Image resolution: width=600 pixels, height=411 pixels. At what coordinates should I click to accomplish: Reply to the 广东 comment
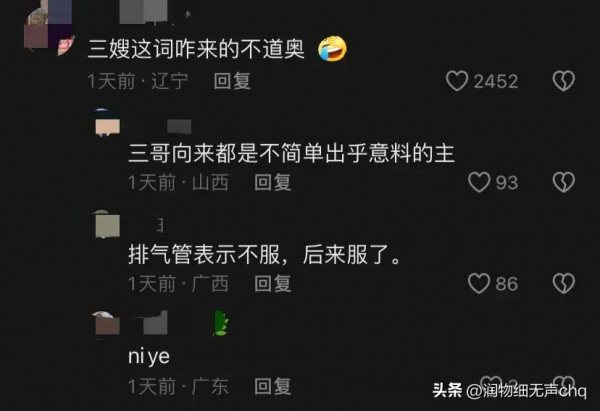273,386
